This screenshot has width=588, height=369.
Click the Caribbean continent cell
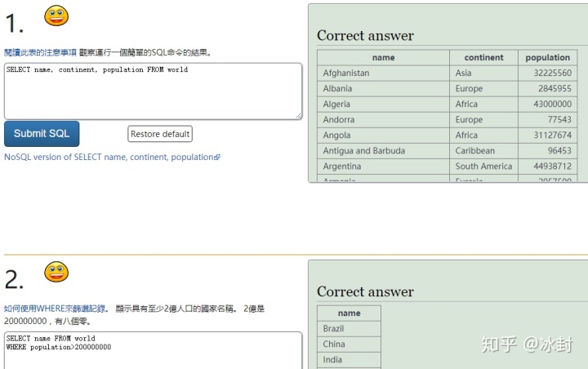coord(483,151)
